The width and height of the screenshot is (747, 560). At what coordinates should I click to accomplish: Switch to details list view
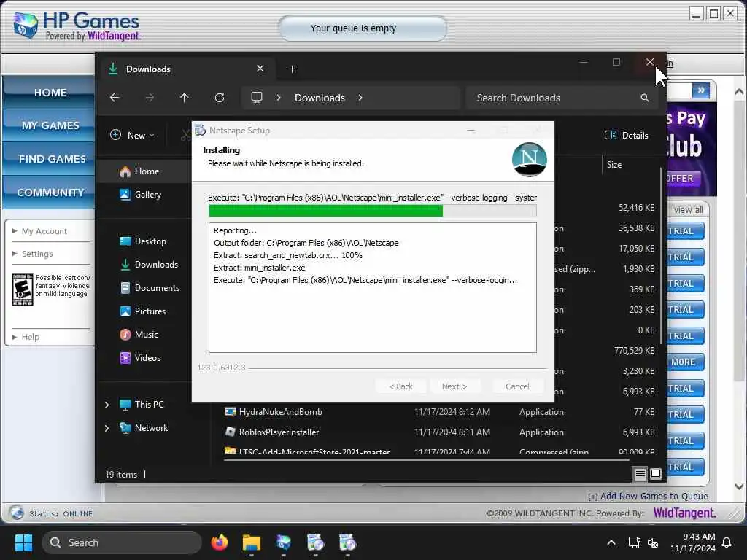click(640, 474)
